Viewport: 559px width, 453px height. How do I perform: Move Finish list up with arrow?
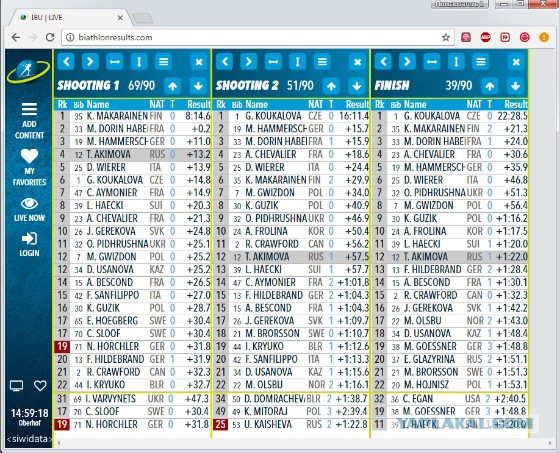490,86
